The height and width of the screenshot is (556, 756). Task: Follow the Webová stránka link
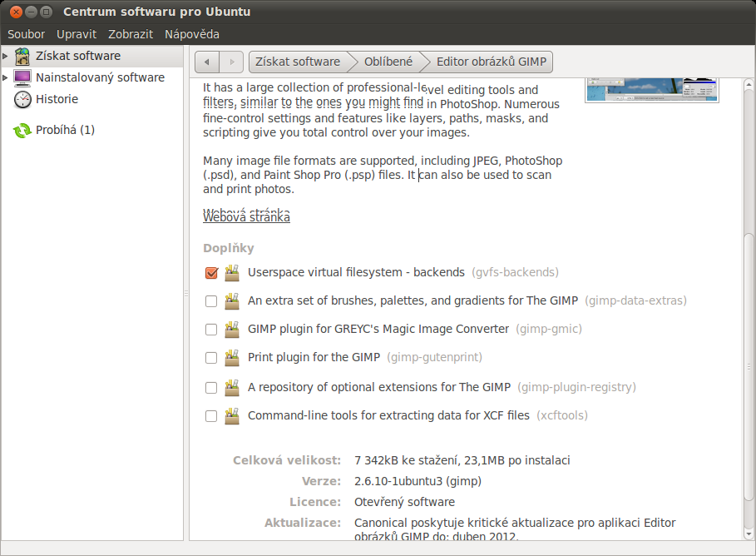(x=246, y=216)
